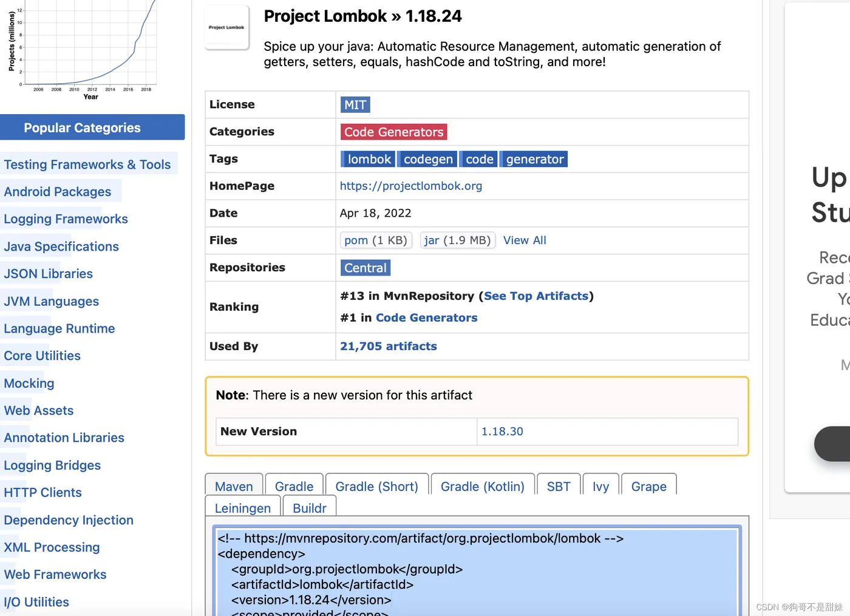Select the codegen tag

[428, 160]
